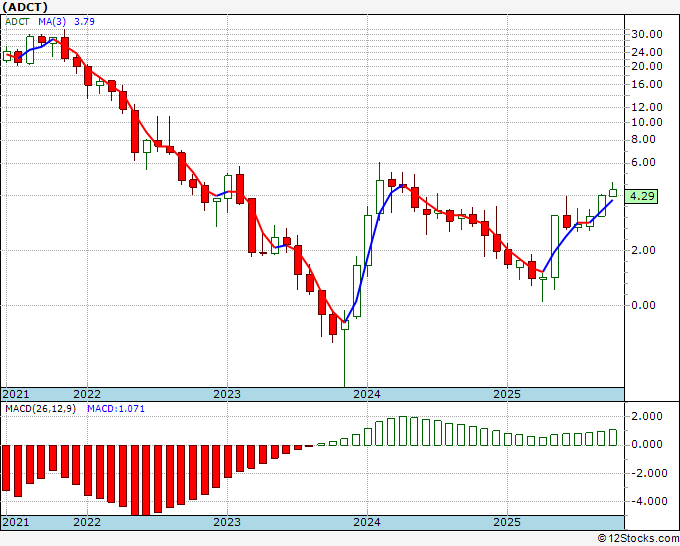Click the 0.00 price axis label
The width and height of the screenshot is (680, 546).
pyautogui.click(x=643, y=305)
